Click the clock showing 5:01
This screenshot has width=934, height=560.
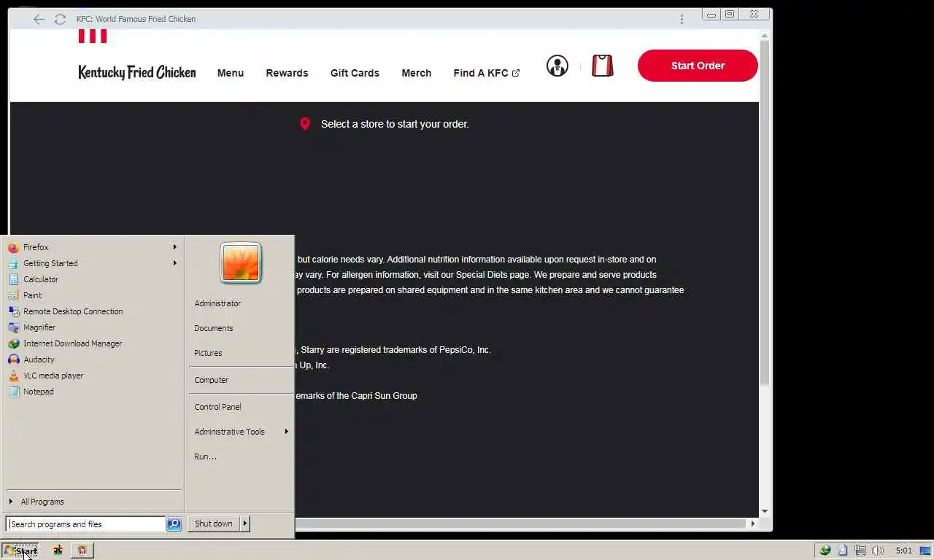pyautogui.click(x=903, y=551)
